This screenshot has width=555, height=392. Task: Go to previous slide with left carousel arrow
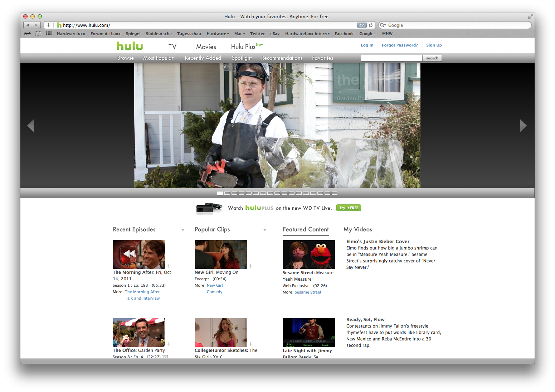(31, 126)
